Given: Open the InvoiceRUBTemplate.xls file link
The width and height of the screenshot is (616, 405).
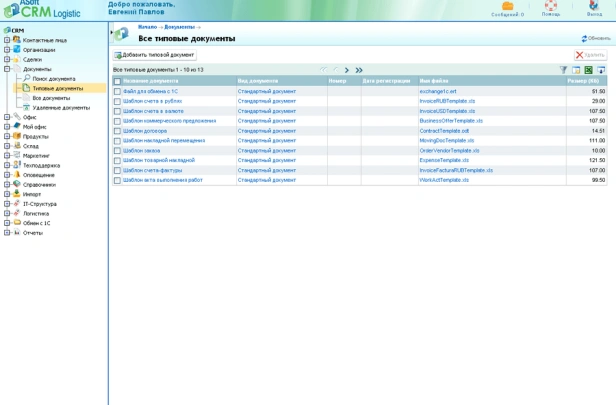Looking at the screenshot, I should tap(447, 101).
